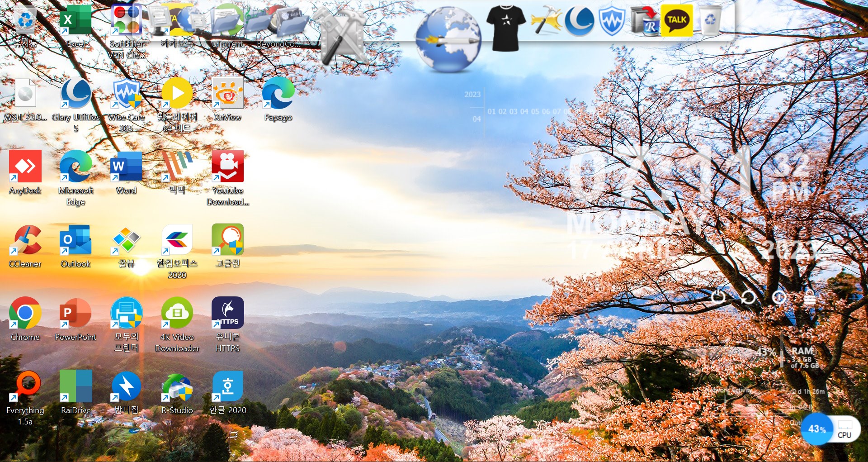This screenshot has height=462, width=868.
Task: Open the Word desktop shortcut
Action: tap(127, 173)
